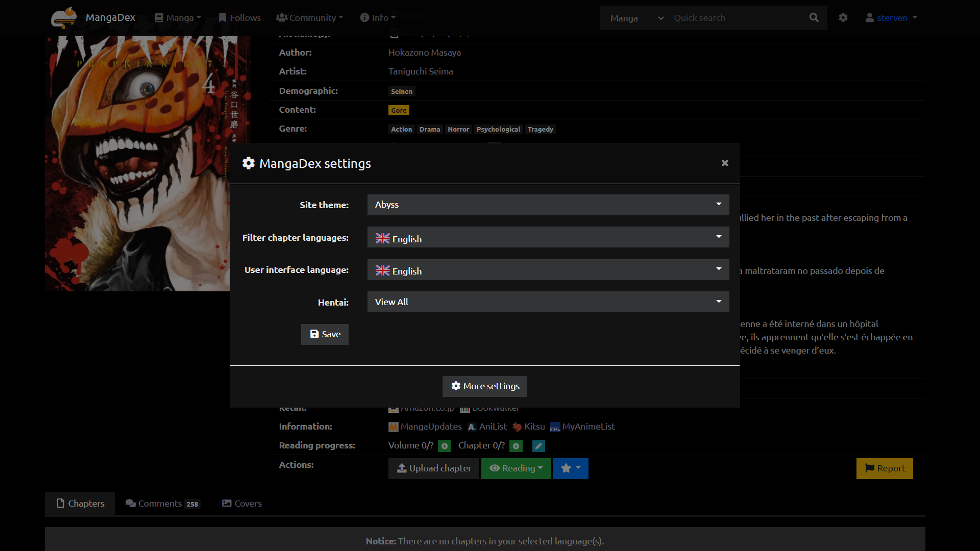
Task: Open User interface language dropdown
Action: click(548, 270)
